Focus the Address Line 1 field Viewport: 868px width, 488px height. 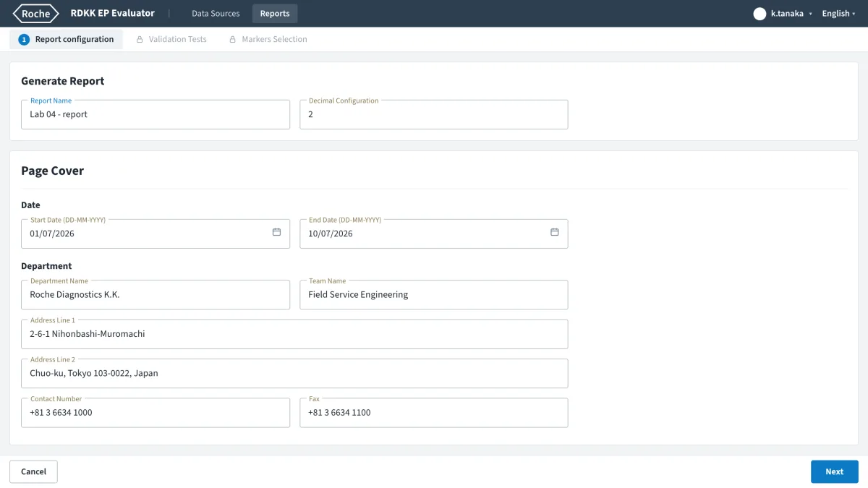[x=294, y=334]
